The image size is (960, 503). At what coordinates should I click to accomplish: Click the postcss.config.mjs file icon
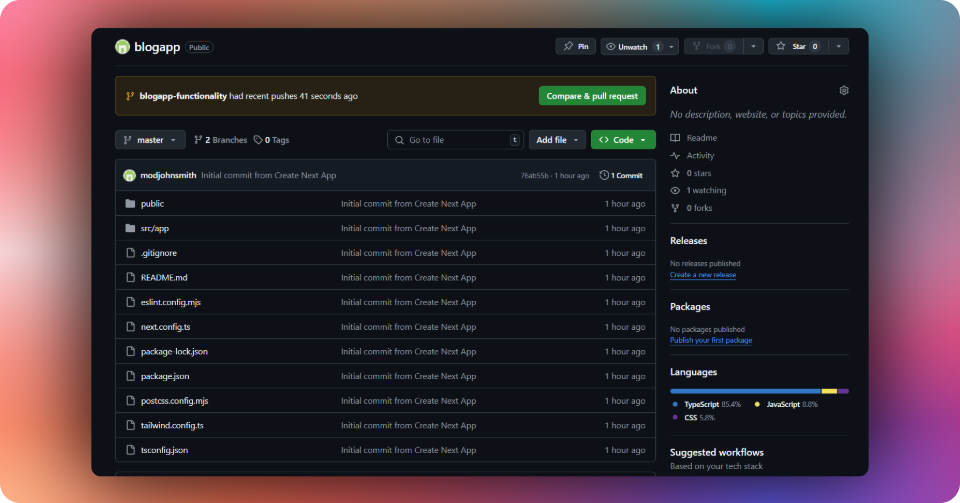pos(130,401)
